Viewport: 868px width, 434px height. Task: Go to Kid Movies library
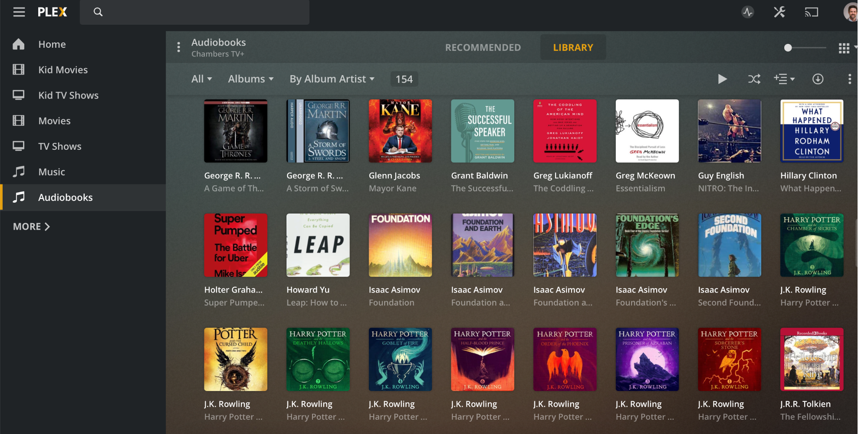pos(63,69)
